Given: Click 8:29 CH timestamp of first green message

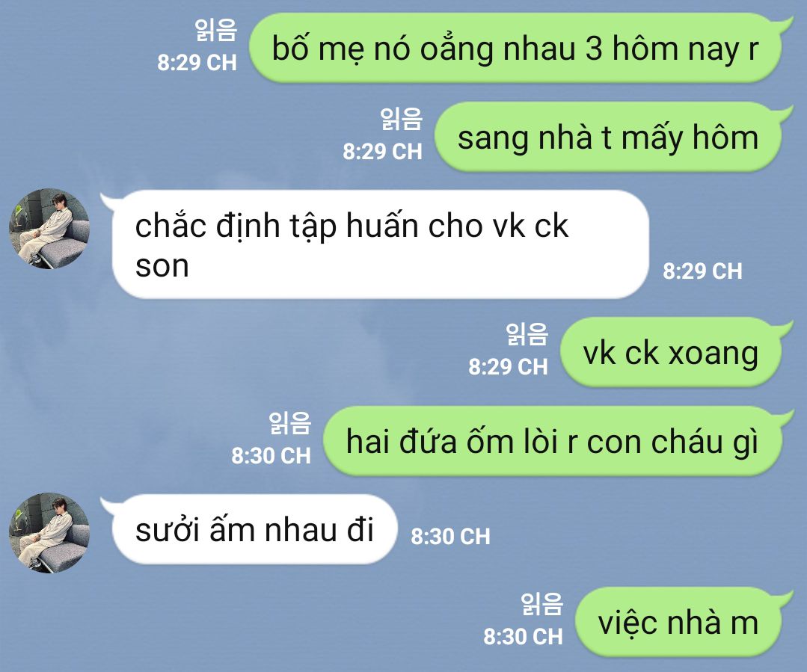Looking at the screenshot, I should (197, 63).
